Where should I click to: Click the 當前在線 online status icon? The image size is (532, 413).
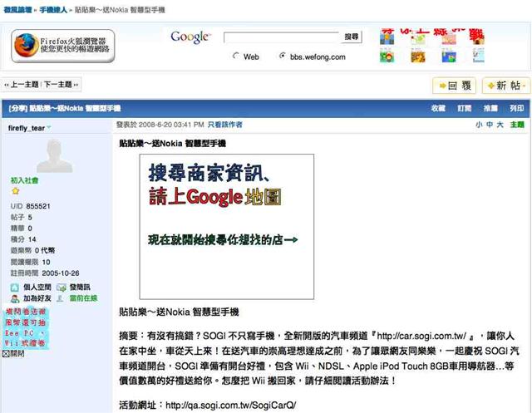[60, 298]
